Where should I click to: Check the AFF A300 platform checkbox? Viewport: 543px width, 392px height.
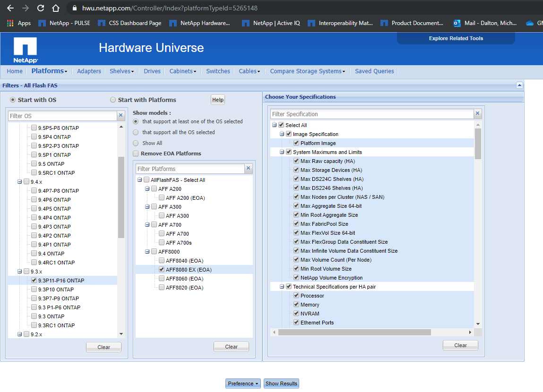pyautogui.click(x=162, y=216)
